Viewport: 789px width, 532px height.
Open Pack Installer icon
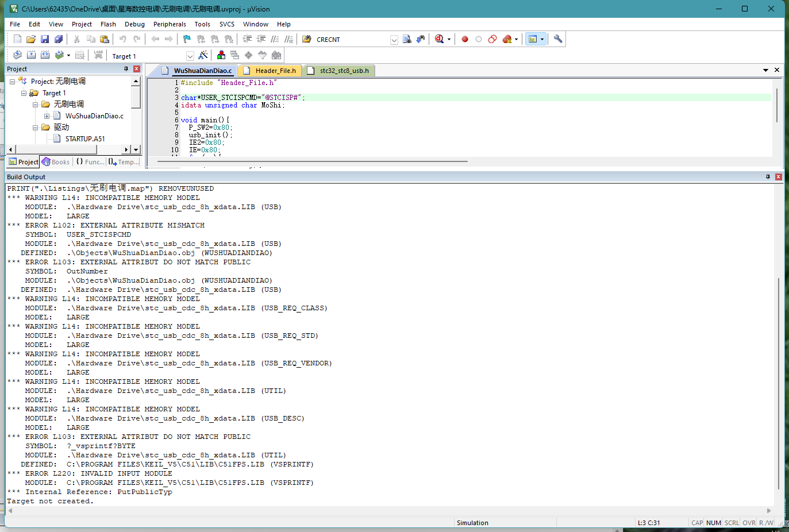tap(276, 55)
